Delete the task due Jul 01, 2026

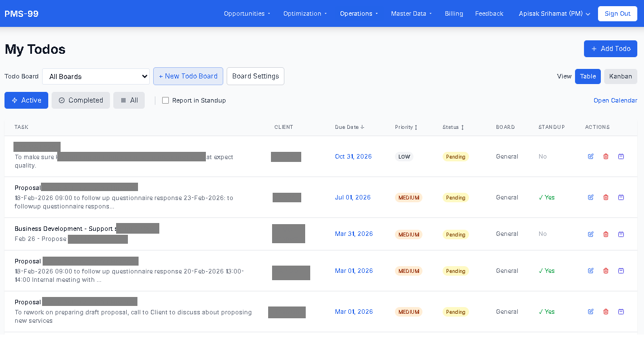click(x=606, y=197)
